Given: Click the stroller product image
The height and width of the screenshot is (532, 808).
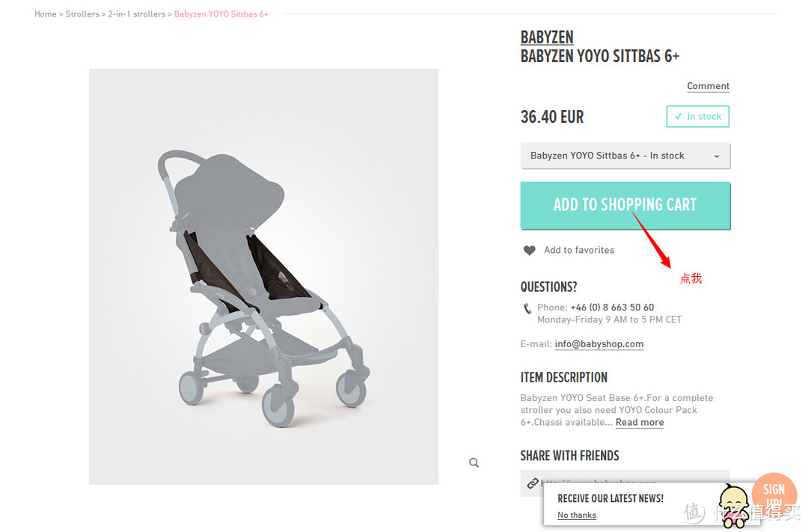Looking at the screenshot, I should pyautogui.click(x=263, y=277).
